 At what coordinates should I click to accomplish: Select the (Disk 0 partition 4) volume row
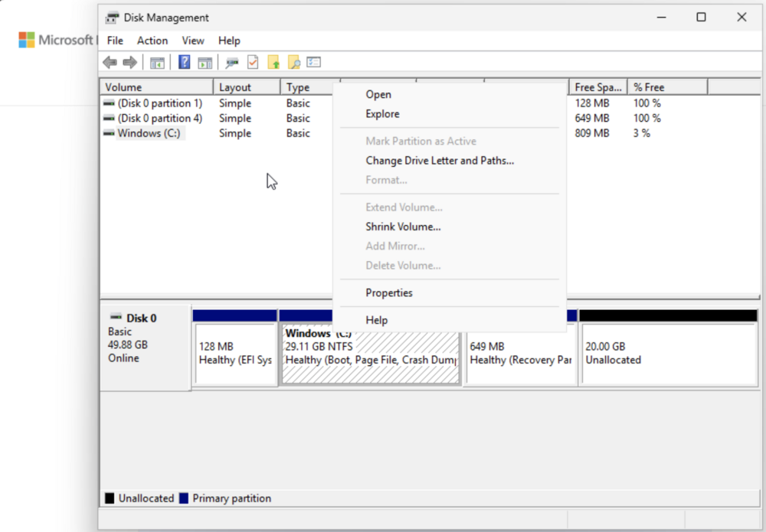[160, 118]
